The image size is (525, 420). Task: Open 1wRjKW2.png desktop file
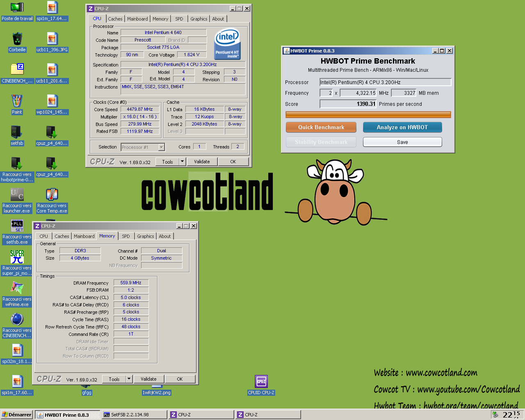point(156,393)
